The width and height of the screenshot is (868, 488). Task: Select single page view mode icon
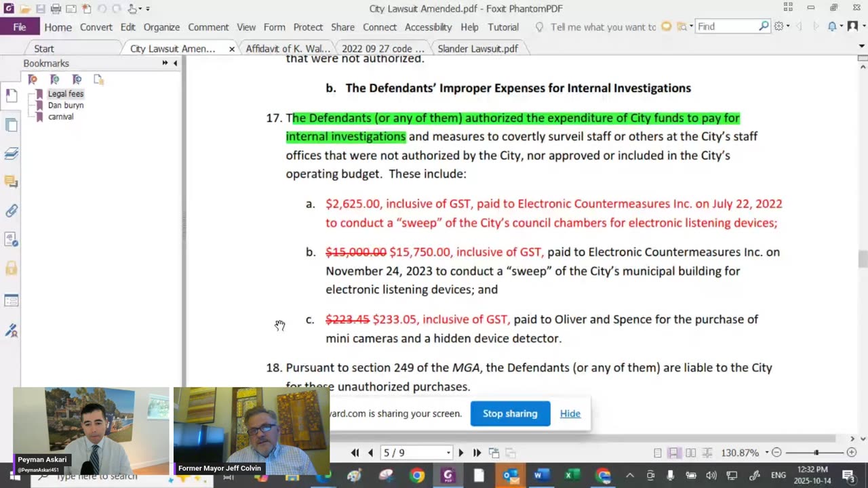click(658, 453)
